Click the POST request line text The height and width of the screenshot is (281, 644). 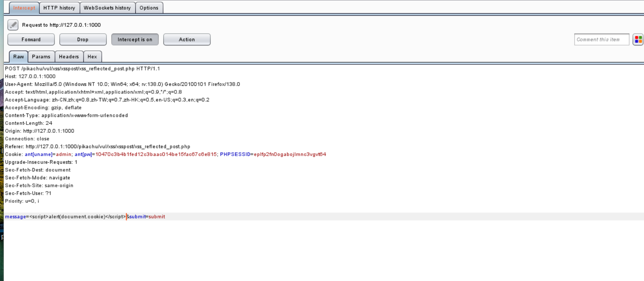click(82, 69)
